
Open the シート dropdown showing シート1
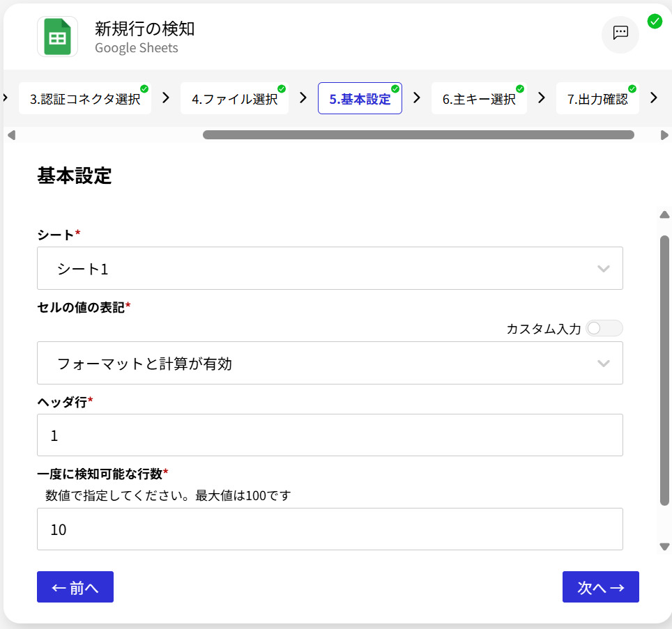pyautogui.click(x=330, y=268)
